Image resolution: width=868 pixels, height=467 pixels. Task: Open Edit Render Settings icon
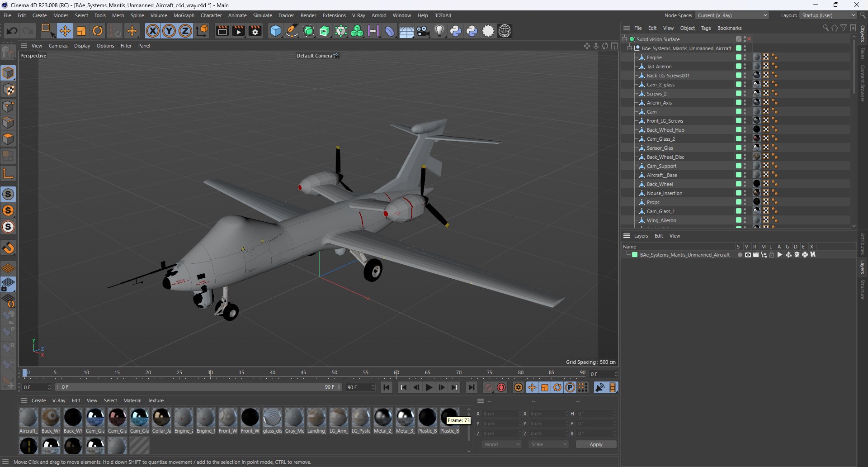(255, 31)
